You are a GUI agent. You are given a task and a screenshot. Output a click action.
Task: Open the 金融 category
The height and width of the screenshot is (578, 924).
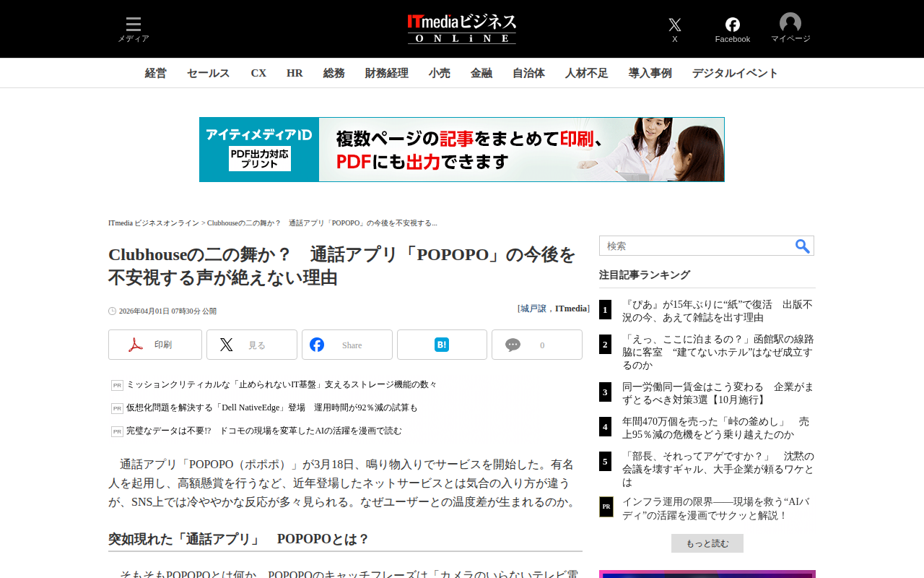point(481,73)
